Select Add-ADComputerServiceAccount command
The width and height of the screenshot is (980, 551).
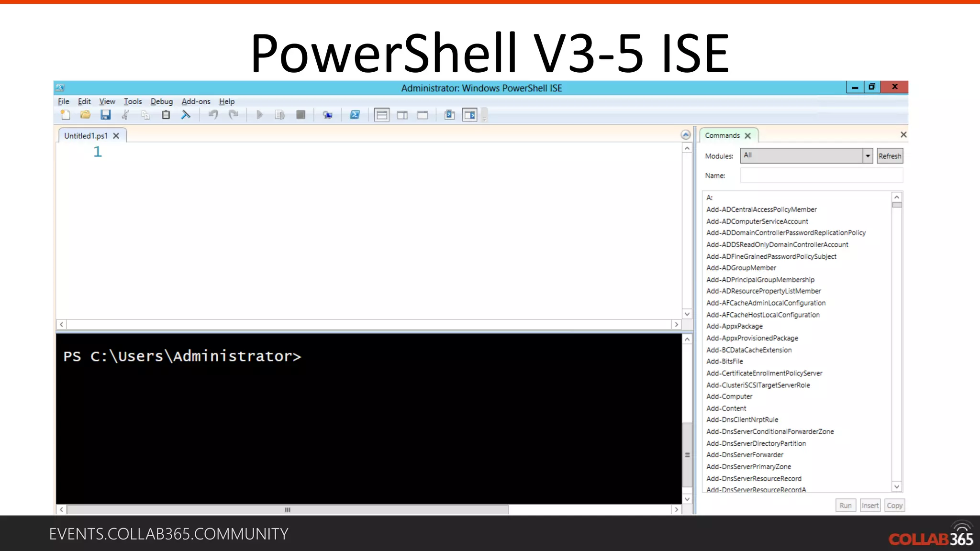pyautogui.click(x=757, y=221)
